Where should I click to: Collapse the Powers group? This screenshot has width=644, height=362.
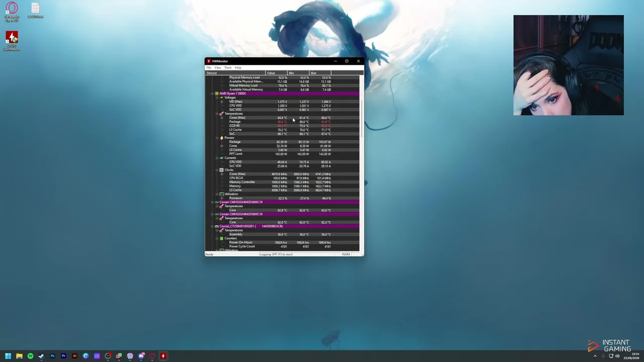217,138
